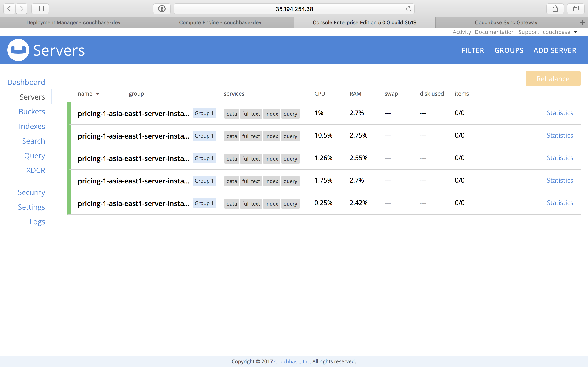The image size is (588, 367).
Task: Expand the GROUPS menu
Action: pyautogui.click(x=509, y=50)
